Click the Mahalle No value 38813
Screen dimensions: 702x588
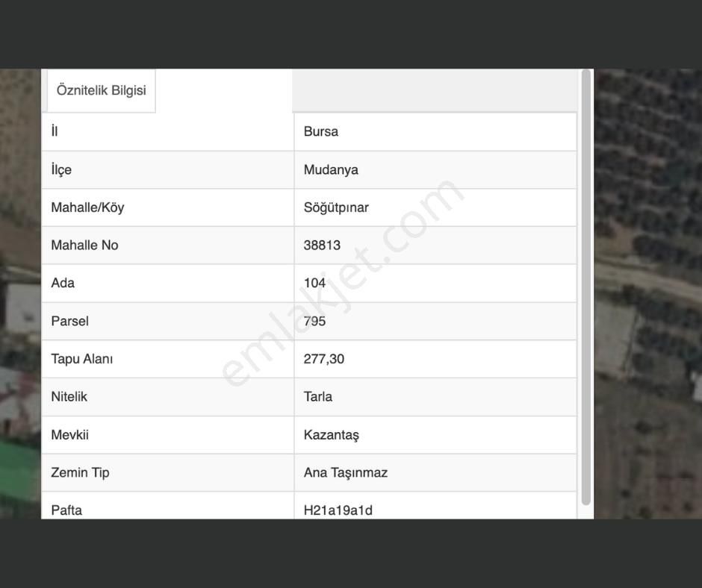(x=322, y=245)
